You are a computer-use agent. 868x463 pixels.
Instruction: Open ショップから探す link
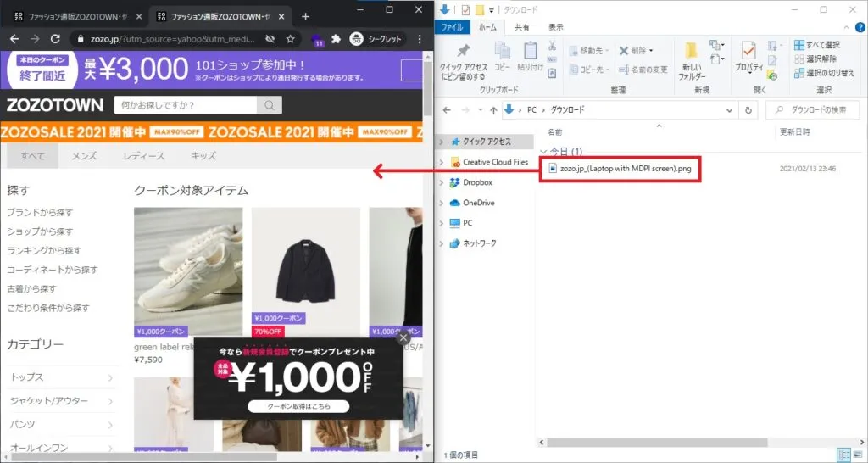tap(40, 231)
